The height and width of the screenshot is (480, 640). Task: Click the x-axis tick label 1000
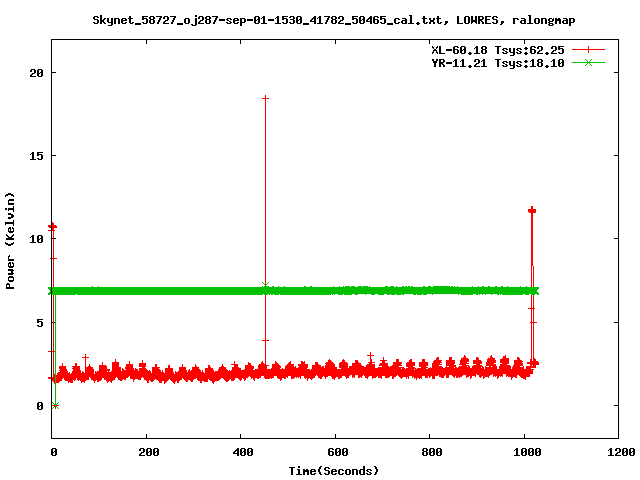[x=527, y=452]
